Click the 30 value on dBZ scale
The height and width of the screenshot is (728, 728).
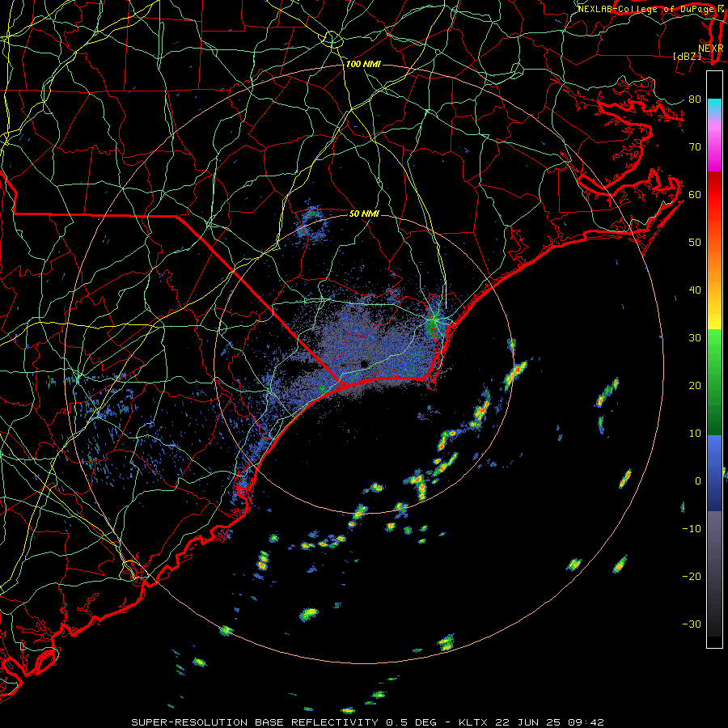pyautogui.click(x=695, y=337)
